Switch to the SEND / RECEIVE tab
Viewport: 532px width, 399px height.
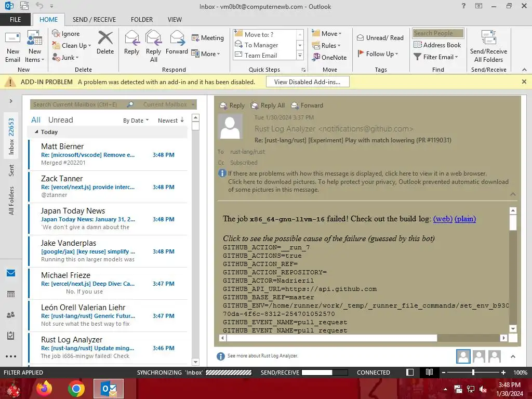tap(94, 20)
